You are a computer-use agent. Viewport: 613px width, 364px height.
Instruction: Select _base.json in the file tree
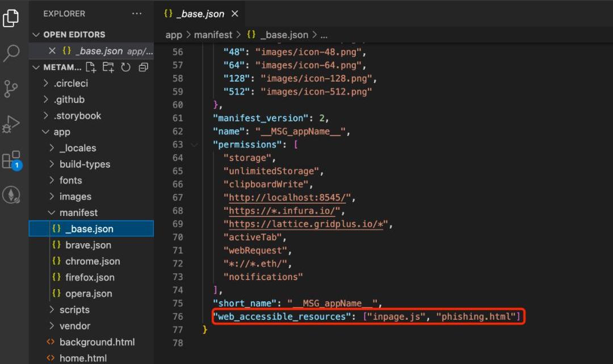tap(91, 228)
